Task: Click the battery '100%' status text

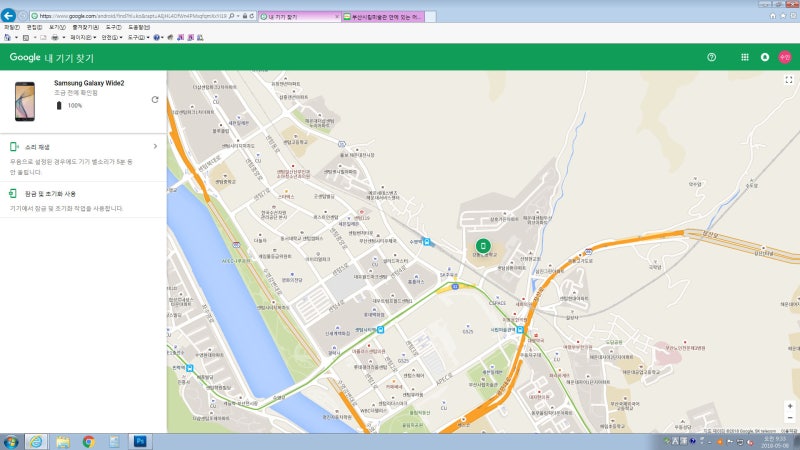Action: point(74,106)
